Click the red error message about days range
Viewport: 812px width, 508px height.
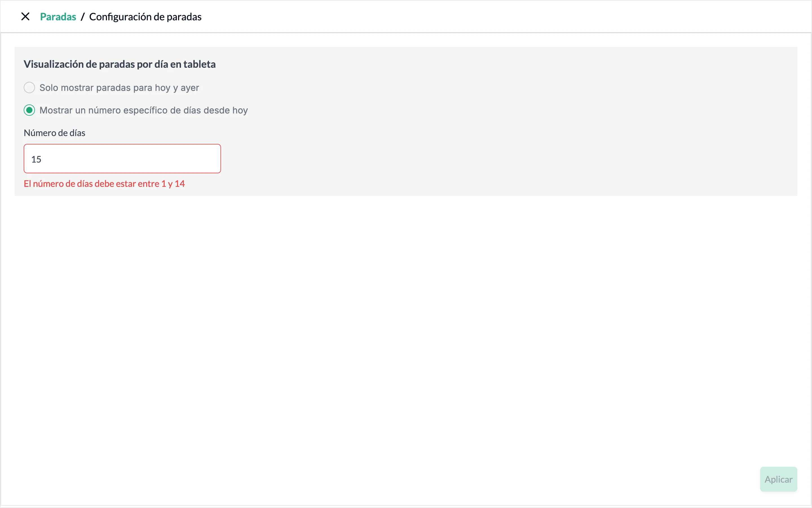pyautogui.click(x=104, y=184)
